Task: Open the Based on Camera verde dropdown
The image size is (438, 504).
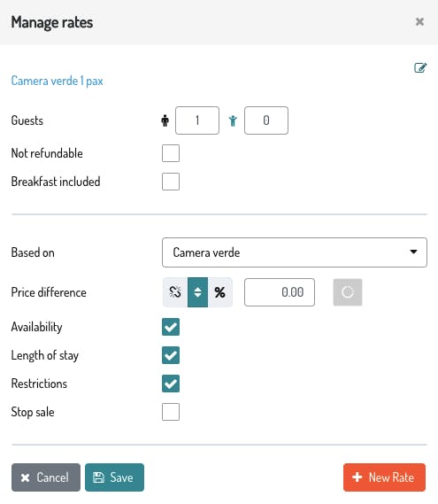Action: (x=295, y=252)
